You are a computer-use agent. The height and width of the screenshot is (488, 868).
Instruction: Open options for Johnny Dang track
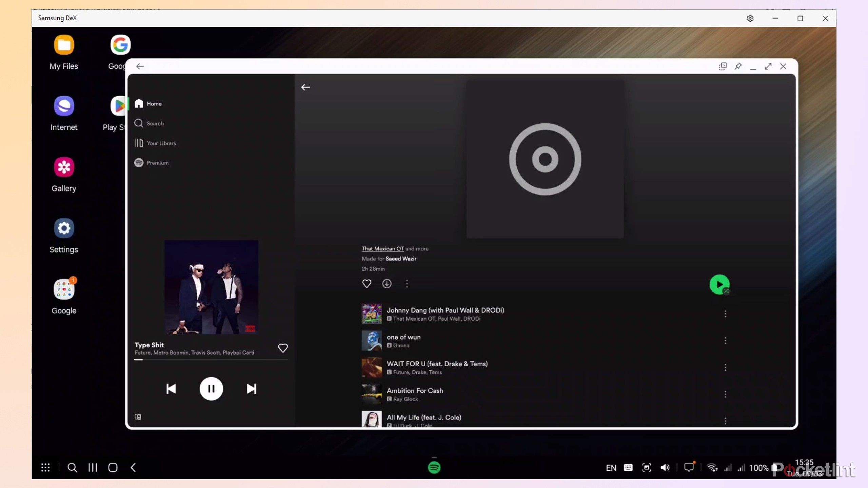tap(725, 314)
